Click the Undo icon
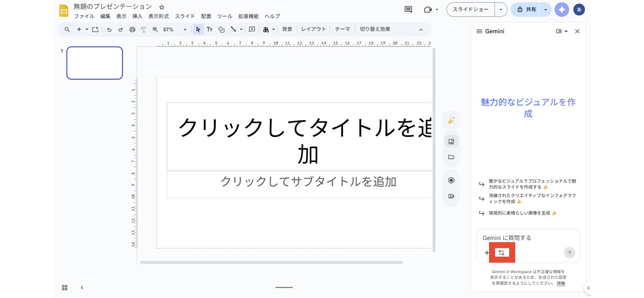This screenshot has height=298, width=644. point(110,29)
